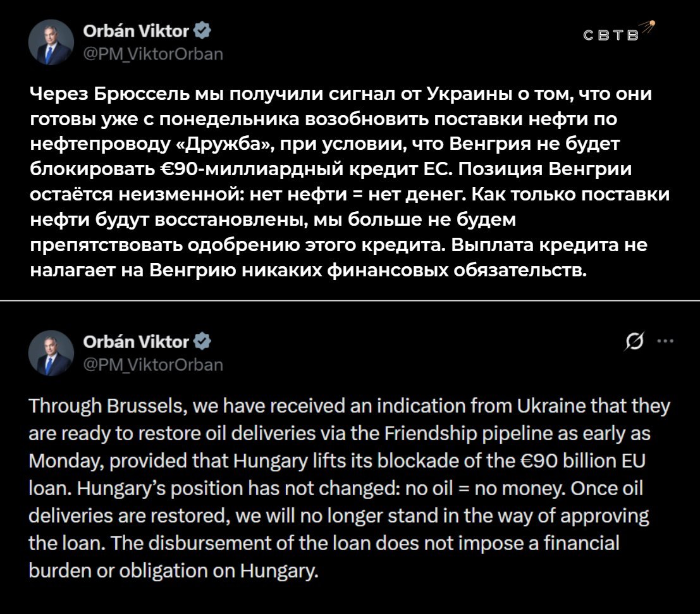Click the Orbán Viktor name on the bottom tweet
Image resolution: width=700 pixels, height=614 pixels.
[136, 342]
